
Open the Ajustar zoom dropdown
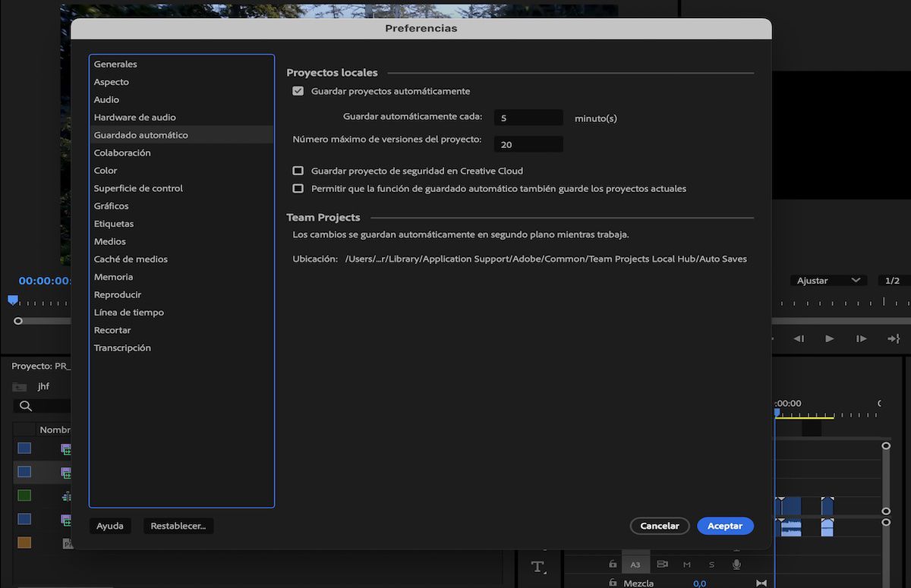point(827,280)
